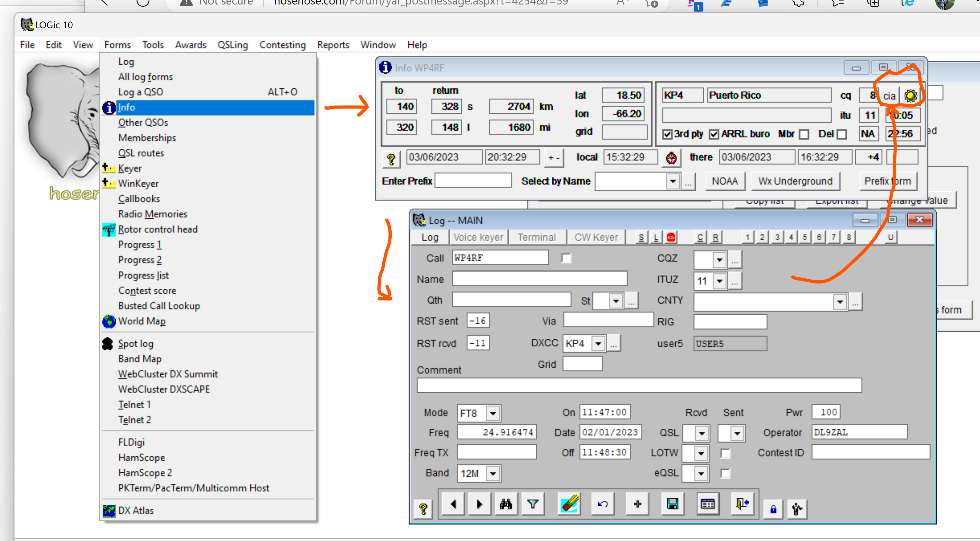Click the cia button in Info window
The height and width of the screenshot is (541, 980).
889,96
